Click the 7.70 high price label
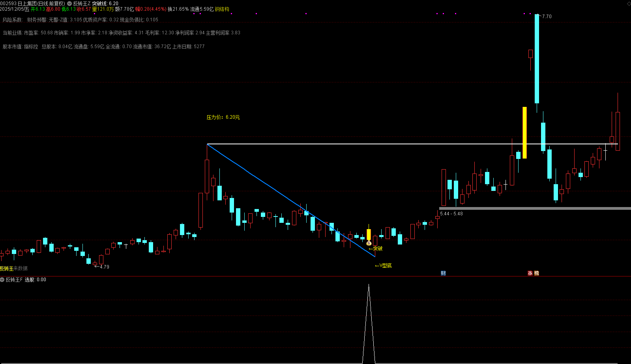Image resolution: width=631 pixels, height=364 pixels. pyautogui.click(x=547, y=17)
